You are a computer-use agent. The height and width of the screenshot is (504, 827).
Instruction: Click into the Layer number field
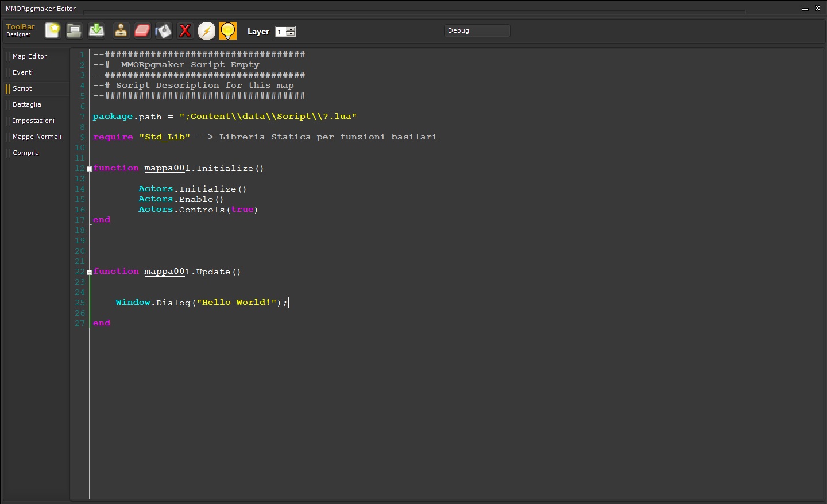click(x=281, y=32)
